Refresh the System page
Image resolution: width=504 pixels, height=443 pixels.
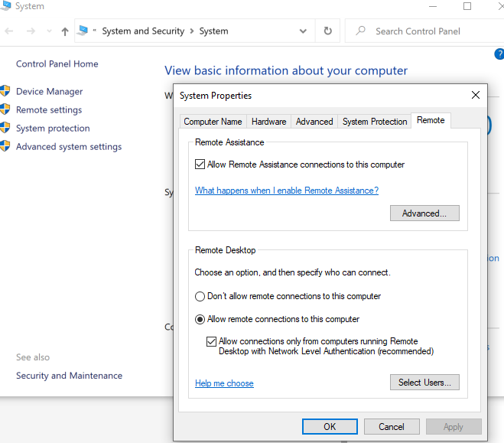point(327,31)
